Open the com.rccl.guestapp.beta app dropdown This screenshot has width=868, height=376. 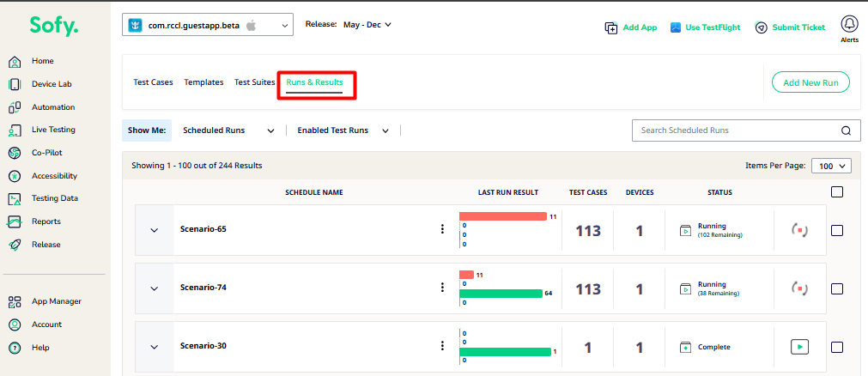click(x=208, y=26)
